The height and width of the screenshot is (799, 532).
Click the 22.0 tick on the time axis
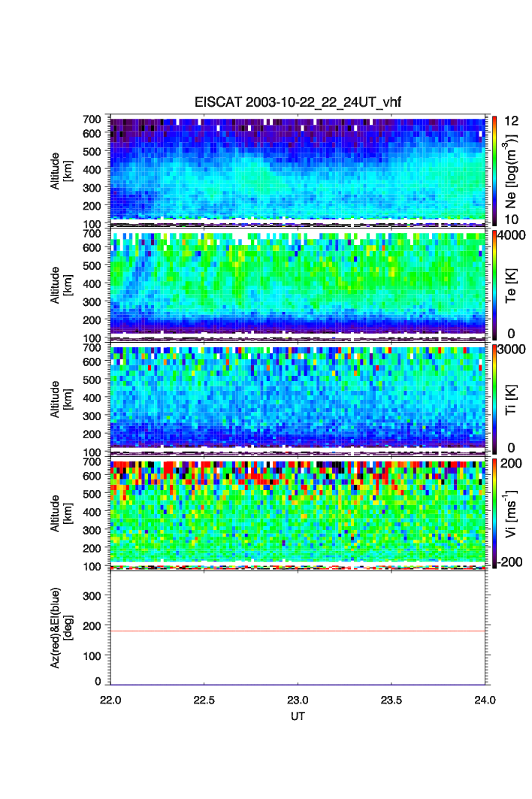[x=111, y=699]
